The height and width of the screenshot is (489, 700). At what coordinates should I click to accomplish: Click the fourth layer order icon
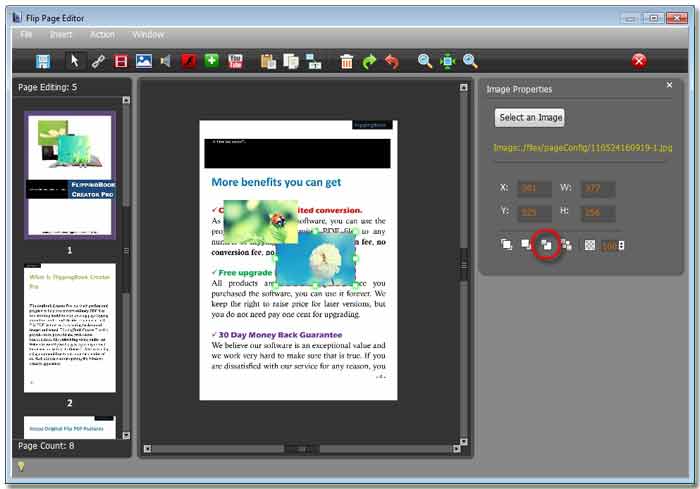pos(567,244)
